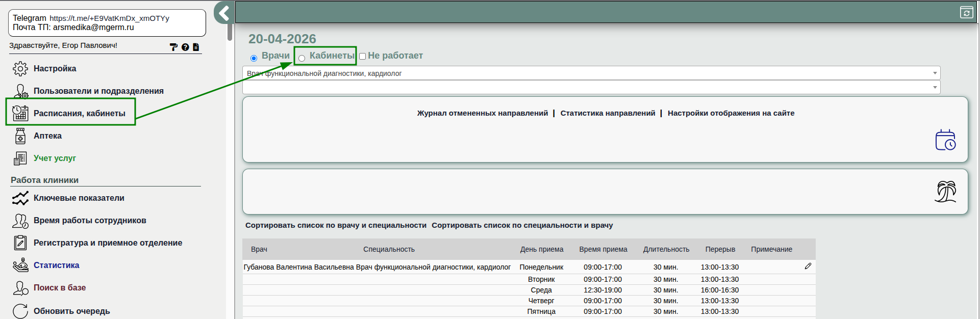This screenshot has height=319, width=980.
Task: Open the calendar clock schedule icon
Action: pyautogui.click(x=945, y=140)
